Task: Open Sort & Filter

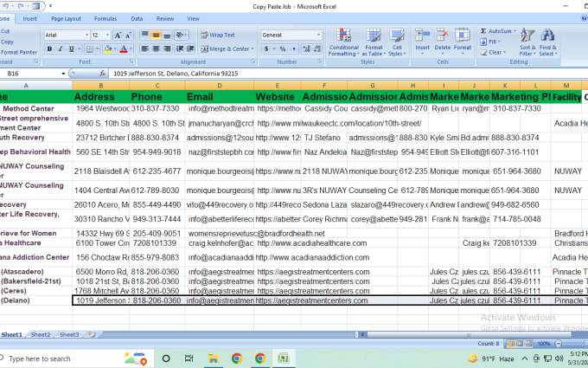Action: (x=527, y=42)
